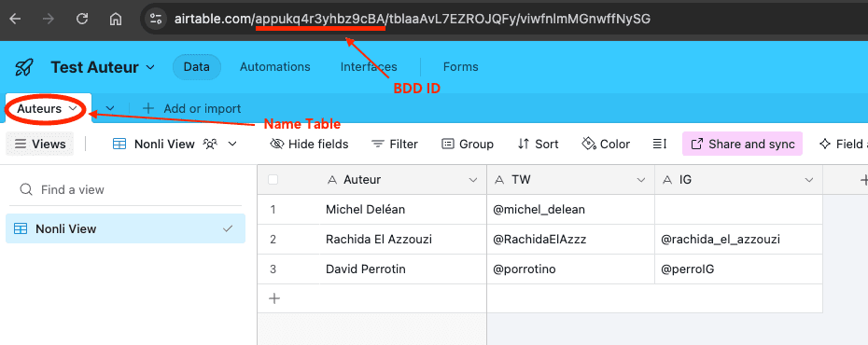The image size is (868, 345).
Task: Open the Auteur column header menu arrow
Action: click(473, 180)
